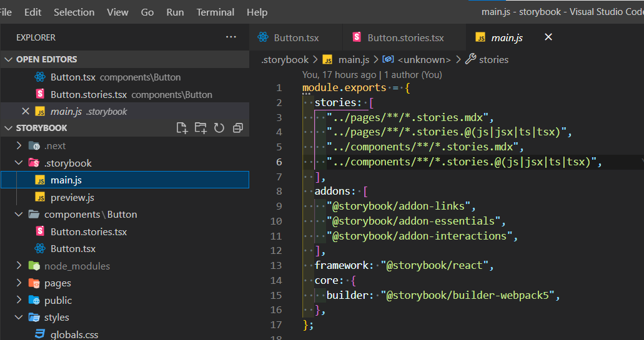Expand the .next folder chevron

[19, 145]
